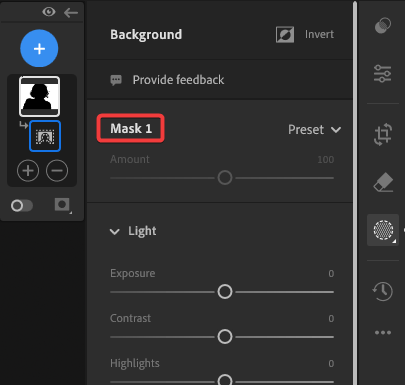Subtract from mask with circled minus
Image resolution: width=405 pixels, height=385 pixels.
click(x=57, y=171)
